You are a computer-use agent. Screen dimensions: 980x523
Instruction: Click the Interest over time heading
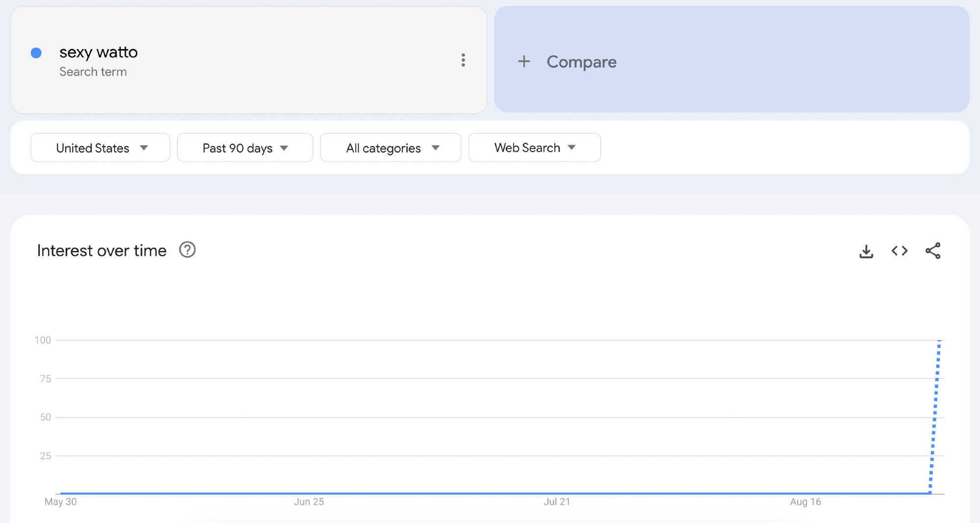tap(102, 250)
